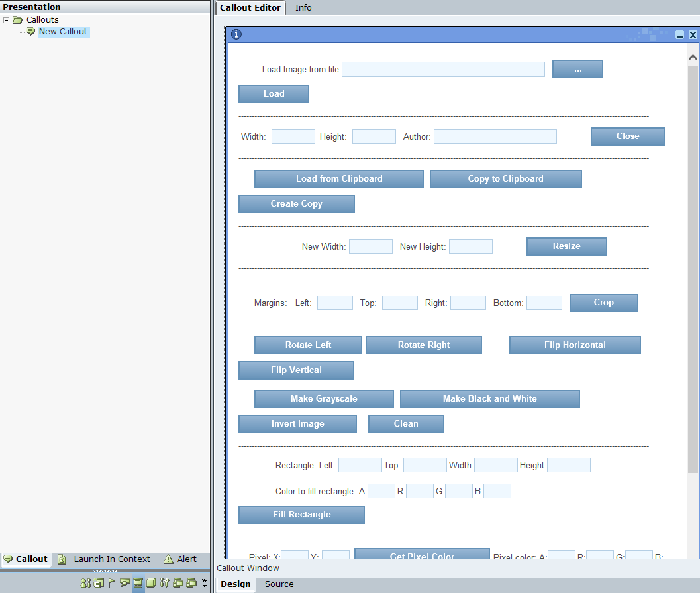Open the Launch In Context tab

[x=111, y=559]
